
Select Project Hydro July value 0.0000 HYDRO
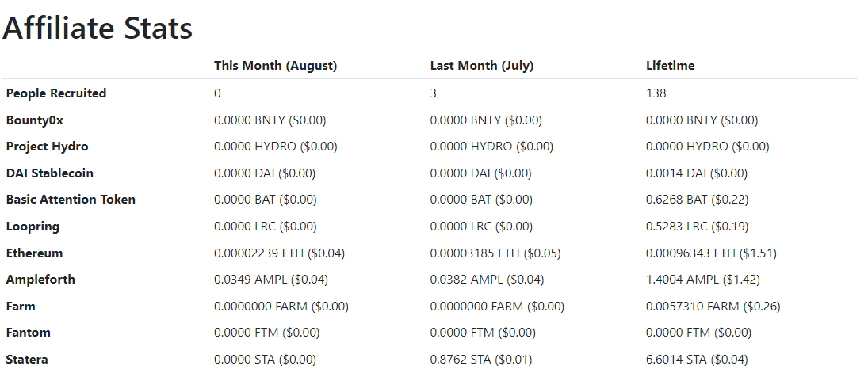(491, 147)
